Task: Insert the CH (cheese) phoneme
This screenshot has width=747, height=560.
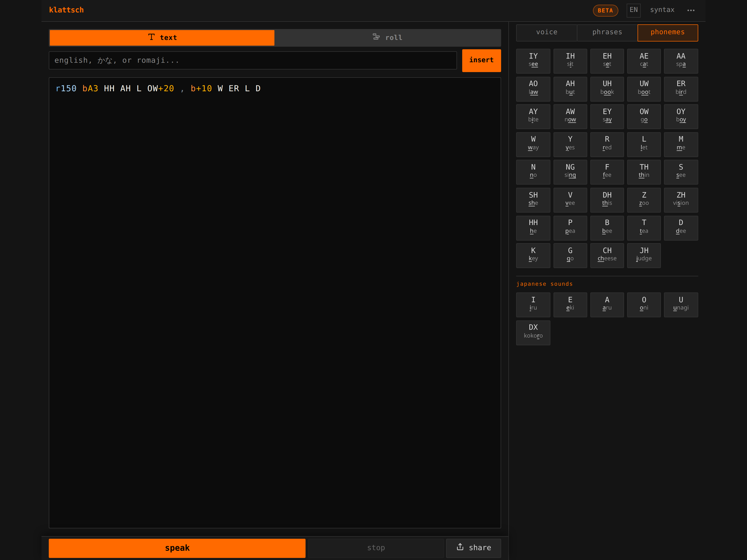Action: click(x=607, y=256)
